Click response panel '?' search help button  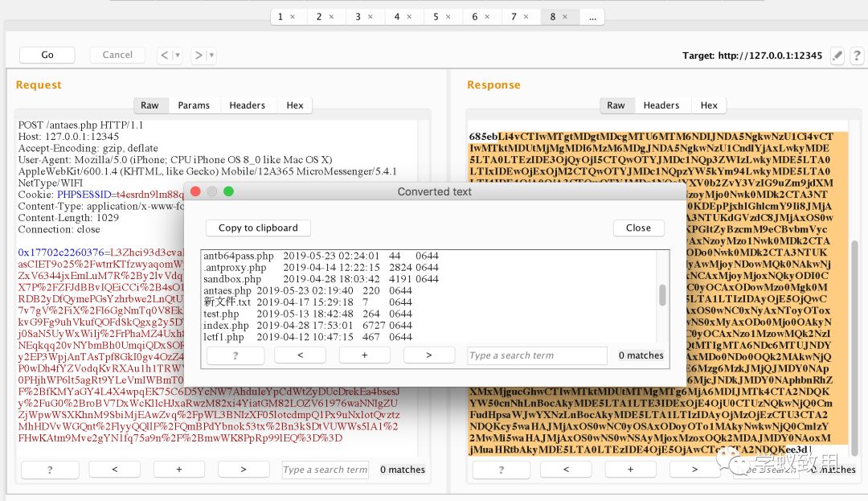[x=502, y=470]
